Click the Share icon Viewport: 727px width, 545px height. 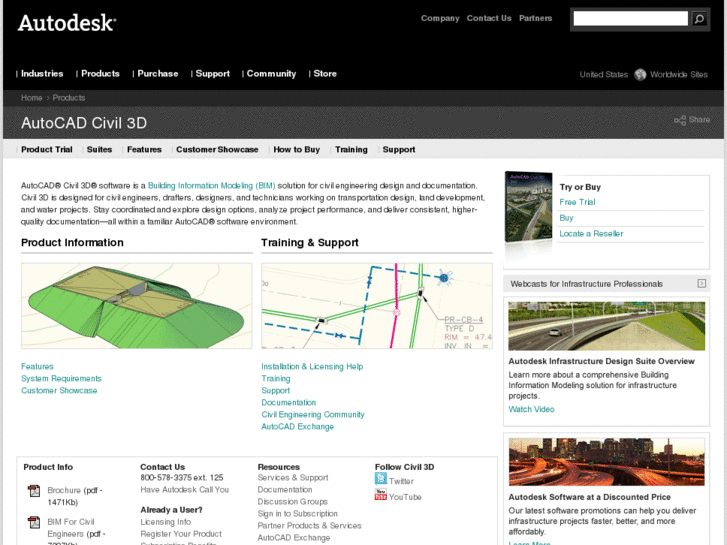click(x=680, y=120)
